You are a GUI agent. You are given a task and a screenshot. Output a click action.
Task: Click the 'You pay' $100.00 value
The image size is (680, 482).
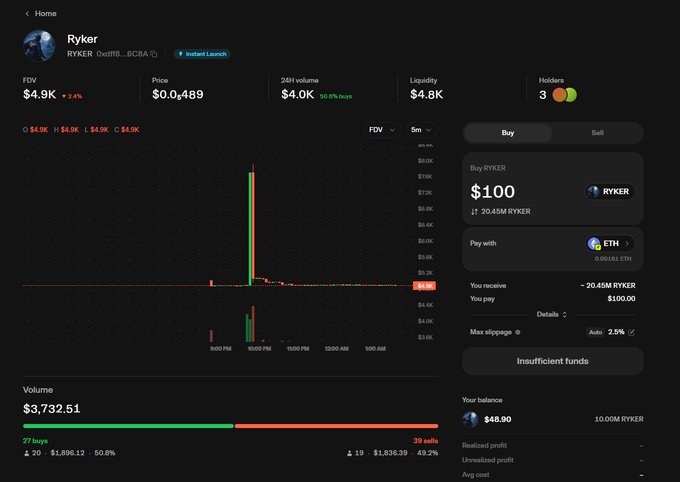pos(621,298)
